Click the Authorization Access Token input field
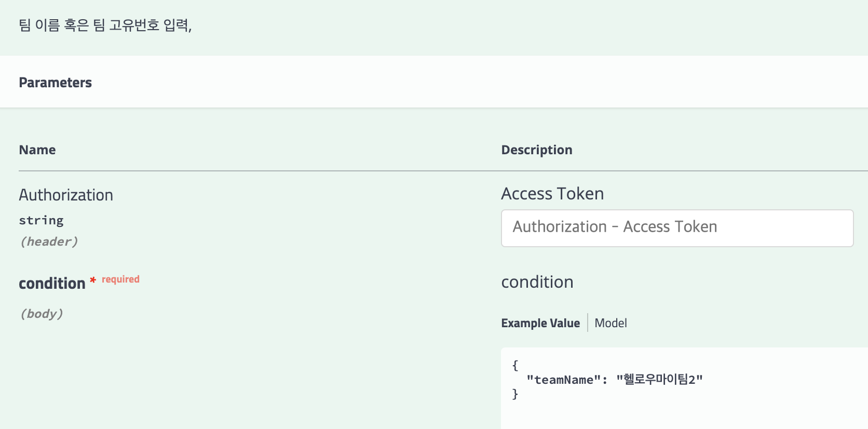 click(677, 228)
